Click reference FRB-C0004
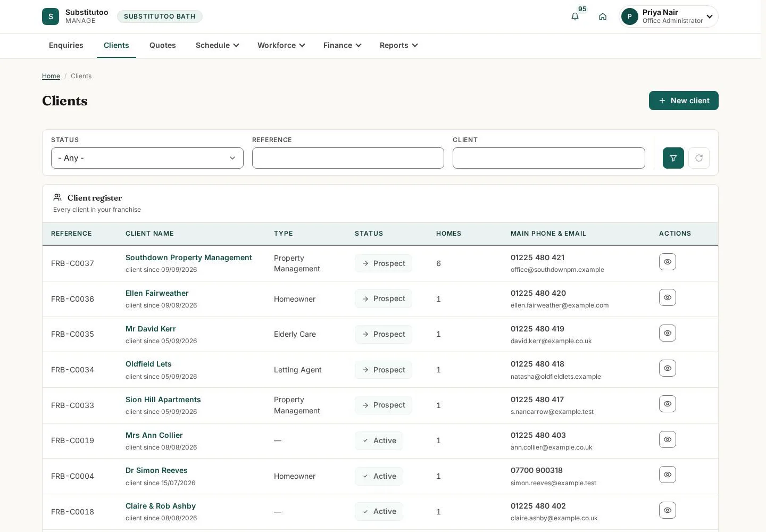This screenshot has height=532, width=766. 72,476
